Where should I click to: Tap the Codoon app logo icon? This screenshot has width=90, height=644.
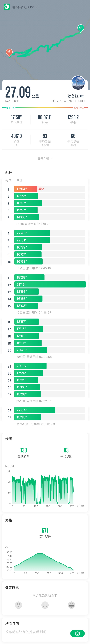(x=6, y=7)
